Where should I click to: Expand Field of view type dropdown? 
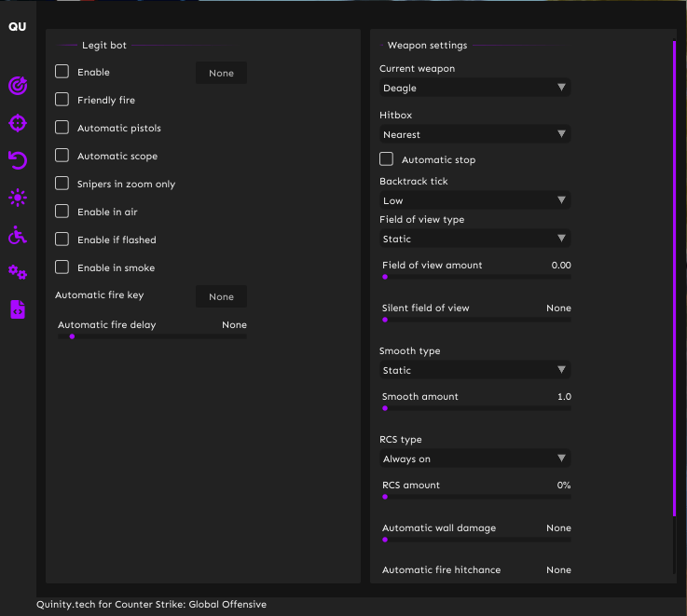point(475,239)
